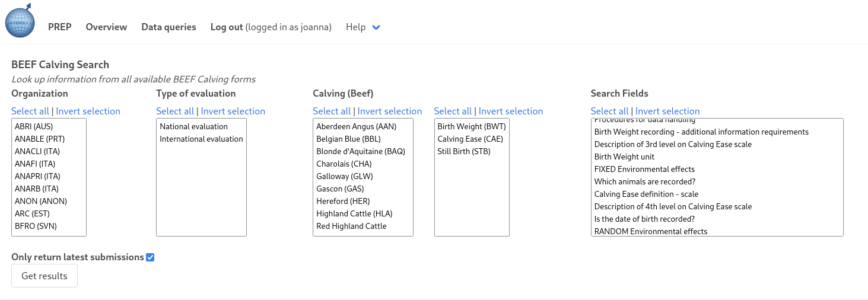Viewport: 868px width, 300px height.
Task: Choose International evaluation option
Action: tap(201, 139)
